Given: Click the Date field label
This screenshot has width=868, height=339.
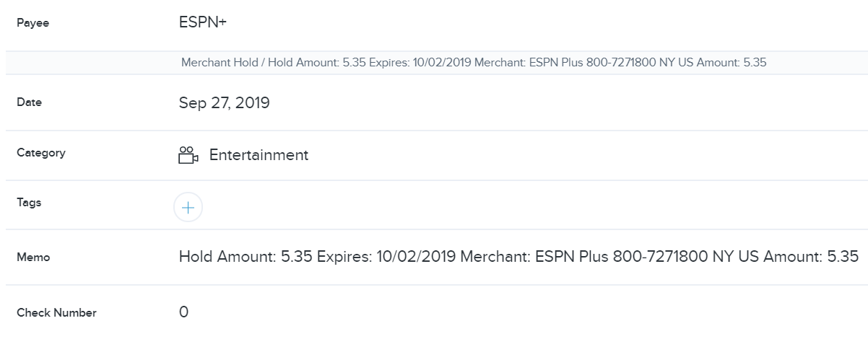Looking at the screenshot, I should (29, 102).
